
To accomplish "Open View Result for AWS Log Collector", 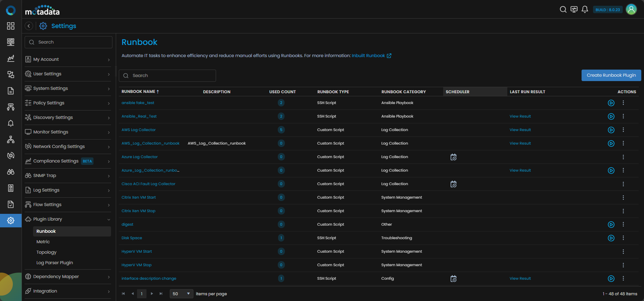I will [520, 130].
